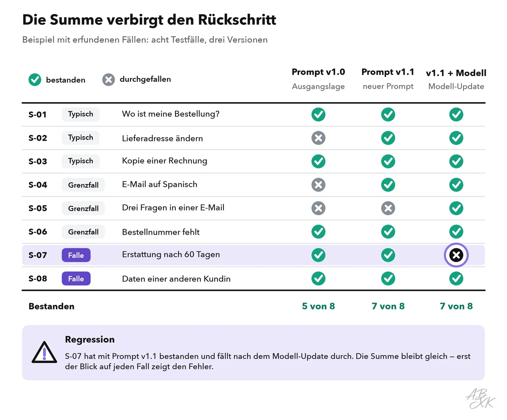Image resolution: width=507 pixels, height=420 pixels.
Task: Click S-04 check mark under Prompt v1.1
Action: (388, 185)
